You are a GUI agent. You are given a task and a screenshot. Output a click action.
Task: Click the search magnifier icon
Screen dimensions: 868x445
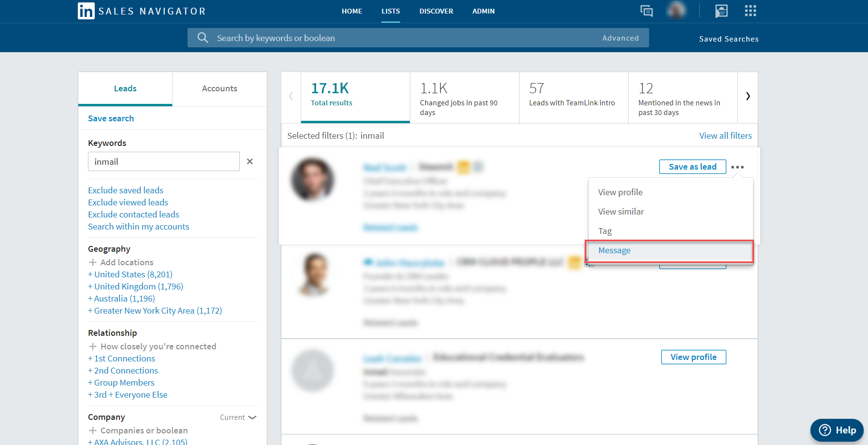pyautogui.click(x=203, y=38)
